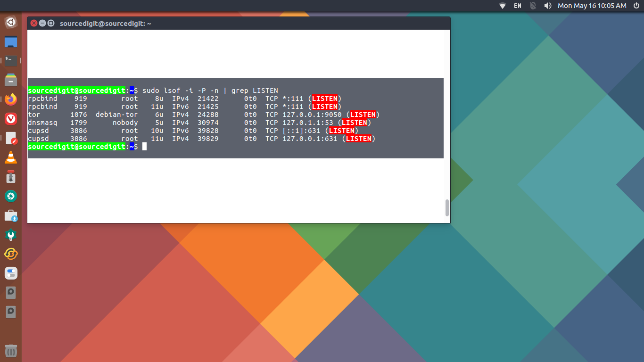Image resolution: width=644 pixels, height=362 pixels.
Task: Open the Vivaldi browser
Action: tap(11, 119)
